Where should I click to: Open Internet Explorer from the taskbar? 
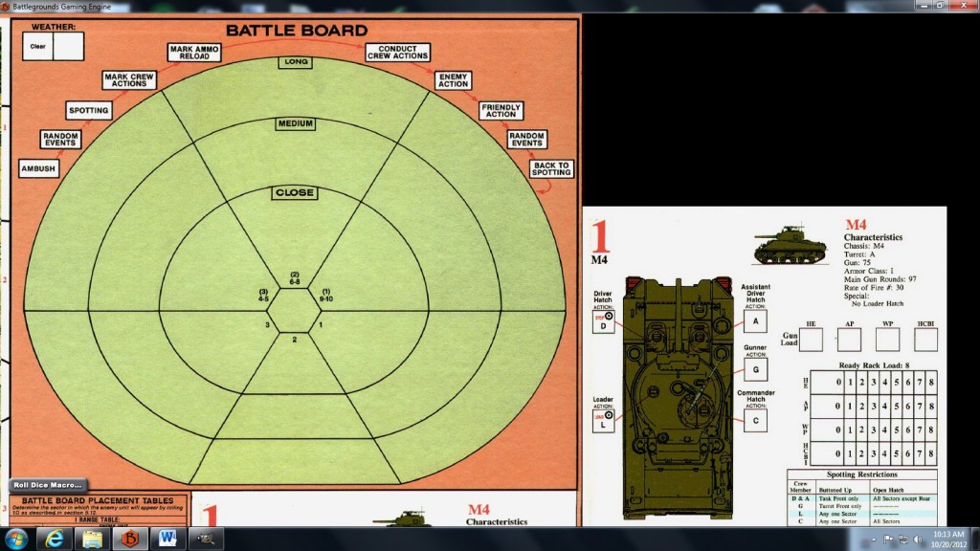click(x=55, y=539)
